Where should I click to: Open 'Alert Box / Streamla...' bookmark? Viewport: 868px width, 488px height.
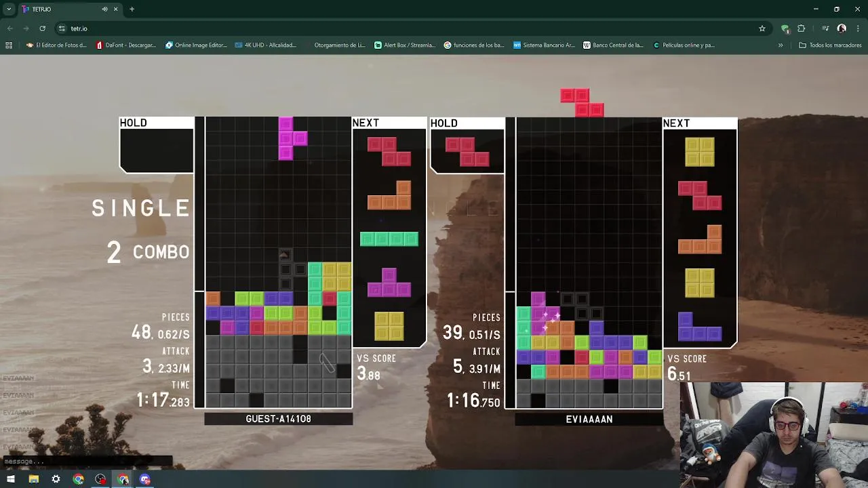point(405,45)
